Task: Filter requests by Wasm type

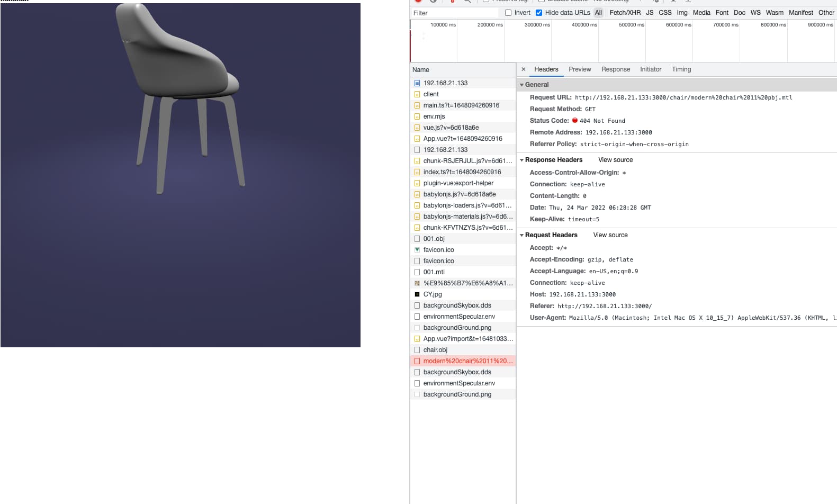Action: [775, 13]
